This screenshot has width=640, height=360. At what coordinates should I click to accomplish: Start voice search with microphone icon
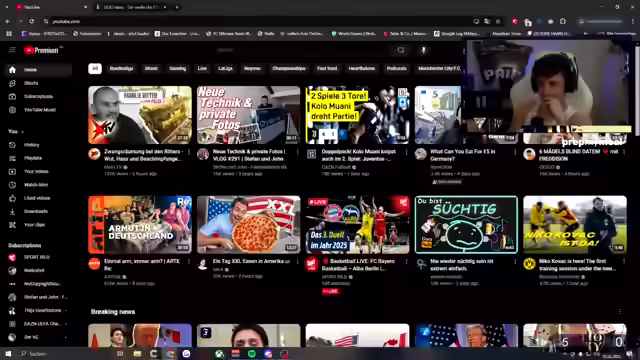coord(423,50)
